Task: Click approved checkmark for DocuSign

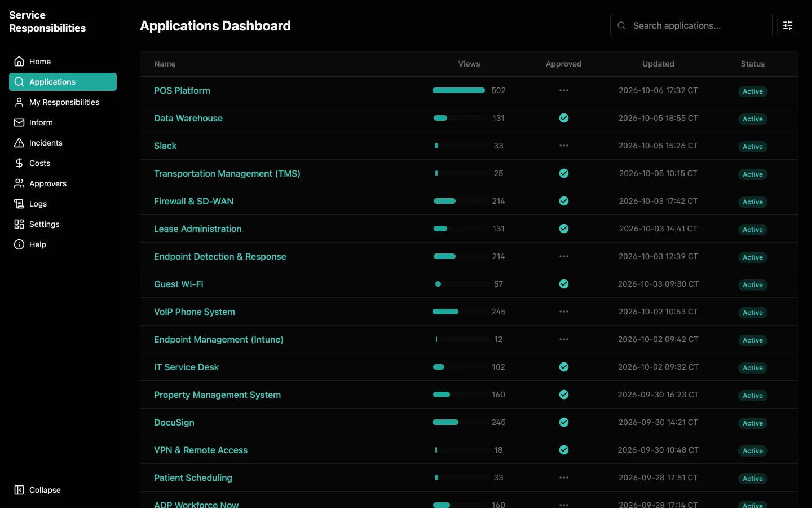Action: pyautogui.click(x=564, y=422)
